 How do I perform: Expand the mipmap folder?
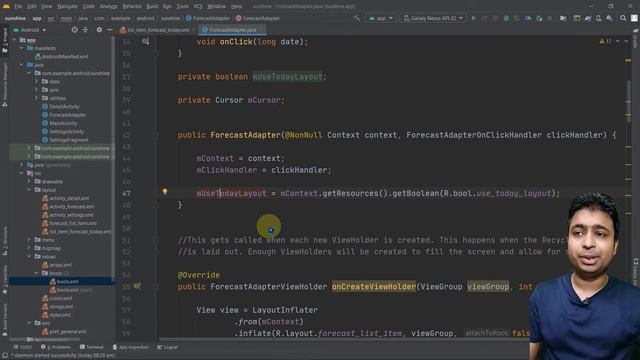point(29,248)
